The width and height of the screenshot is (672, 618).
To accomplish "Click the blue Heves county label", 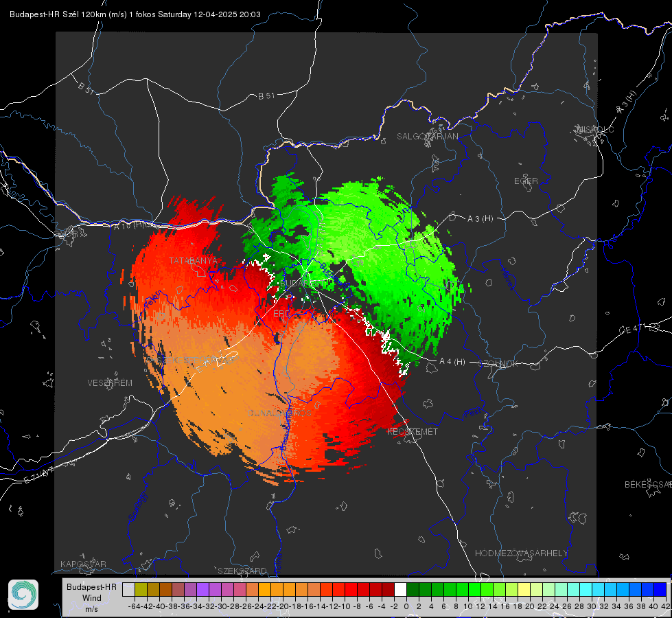I will [507, 279].
